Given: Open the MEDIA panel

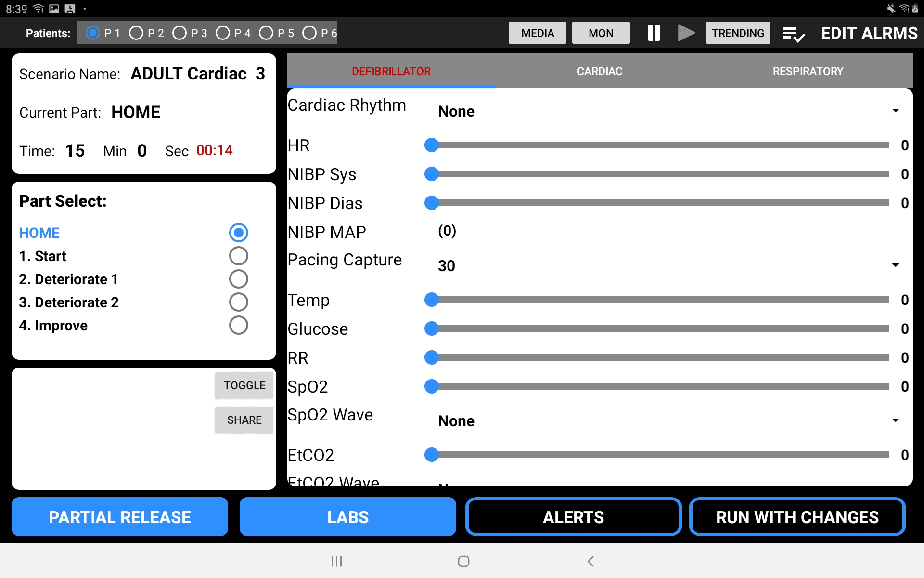Looking at the screenshot, I should point(537,33).
